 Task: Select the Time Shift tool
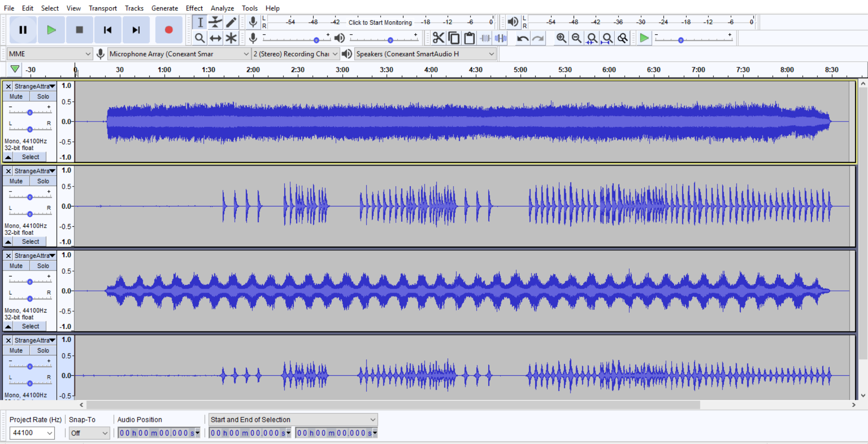point(216,38)
